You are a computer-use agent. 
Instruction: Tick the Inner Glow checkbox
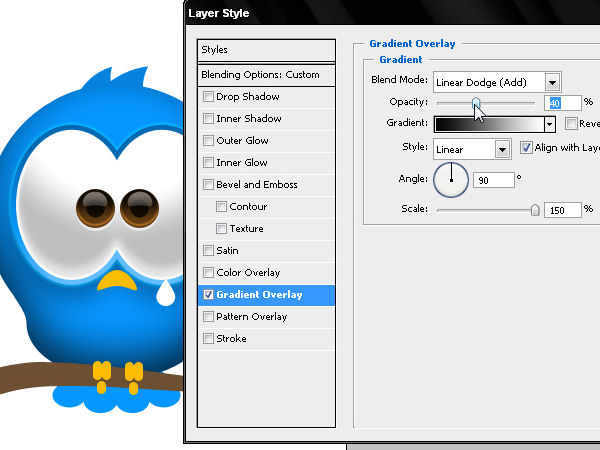(208, 162)
